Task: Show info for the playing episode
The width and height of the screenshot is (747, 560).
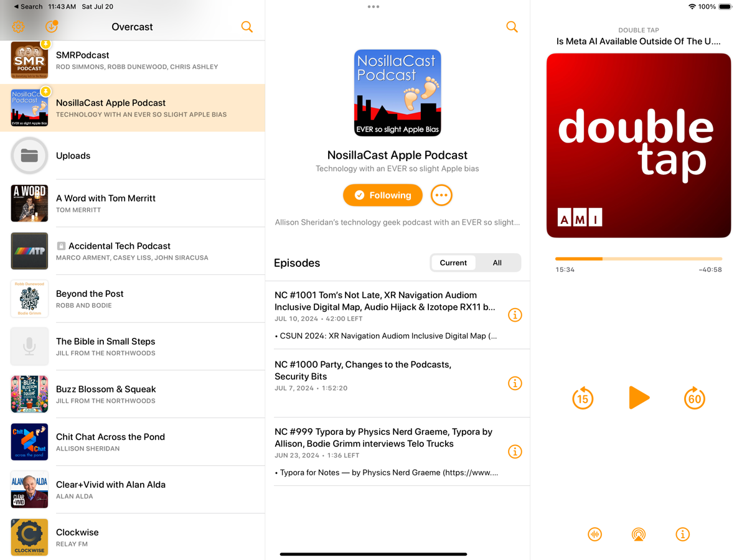Action: [683, 534]
